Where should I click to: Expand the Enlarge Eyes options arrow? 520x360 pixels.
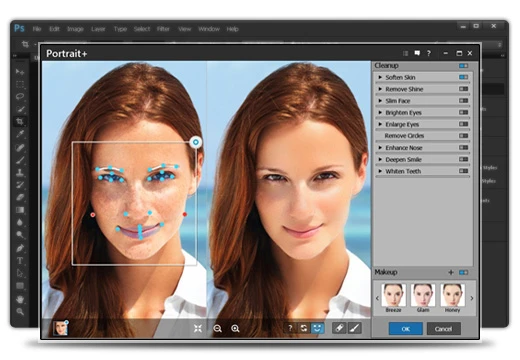click(x=380, y=124)
